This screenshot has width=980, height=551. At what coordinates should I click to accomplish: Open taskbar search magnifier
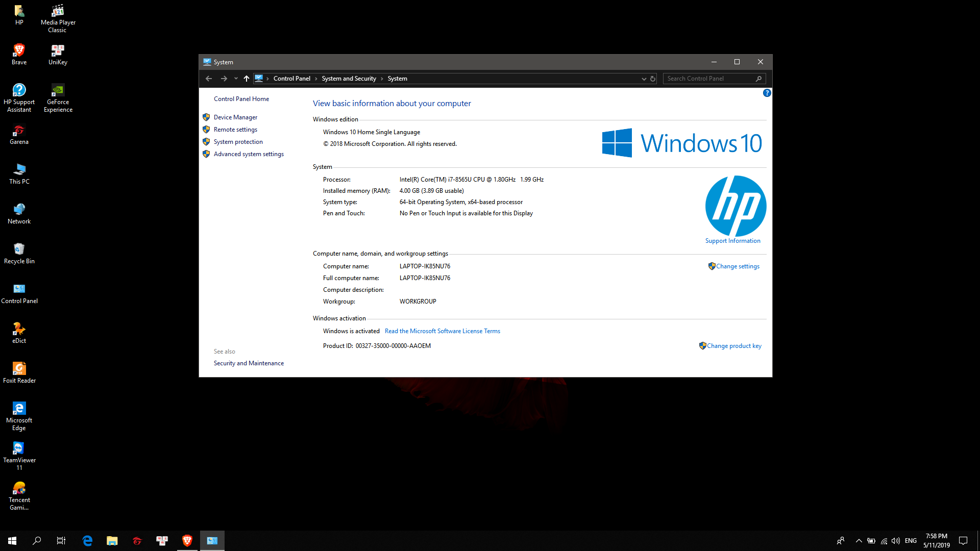37,540
